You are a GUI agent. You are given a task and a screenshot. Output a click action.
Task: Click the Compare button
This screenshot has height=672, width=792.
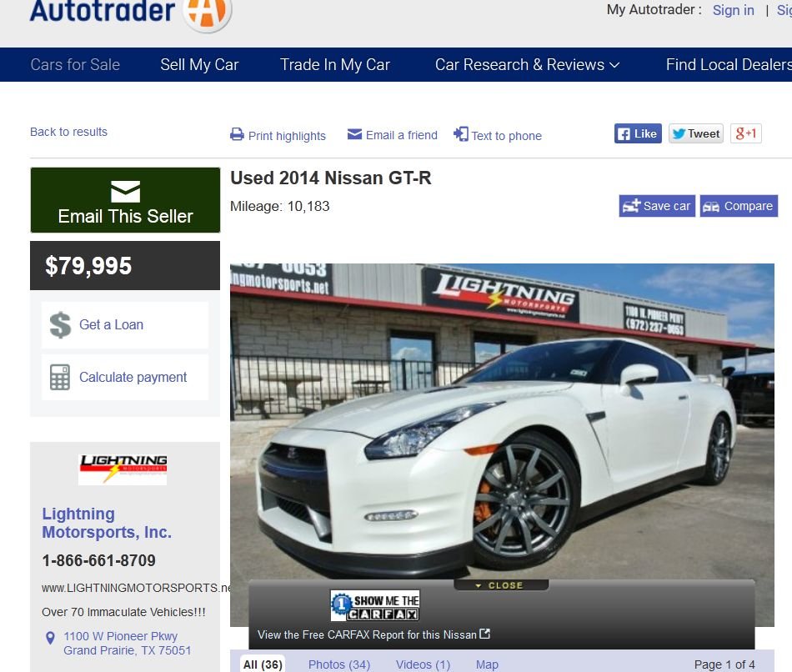tap(739, 206)
